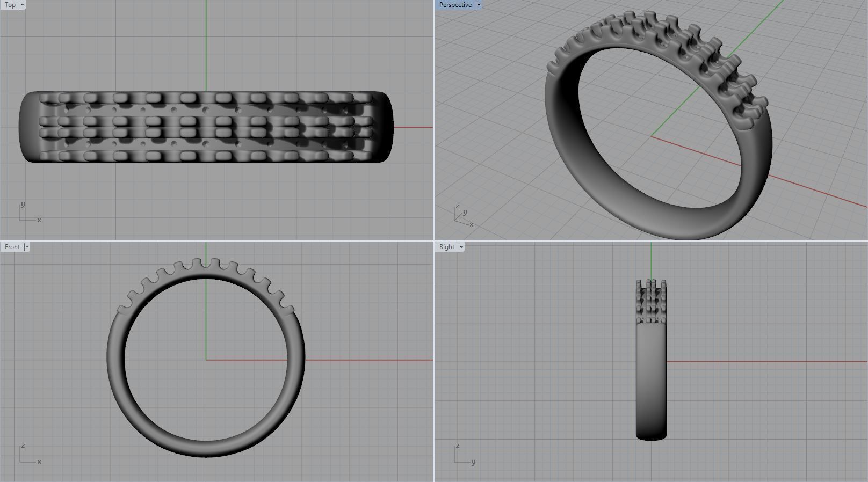Select the ring band in Top viewport
Viewport: 868px width, 482px height.
(x=206, y=127)
